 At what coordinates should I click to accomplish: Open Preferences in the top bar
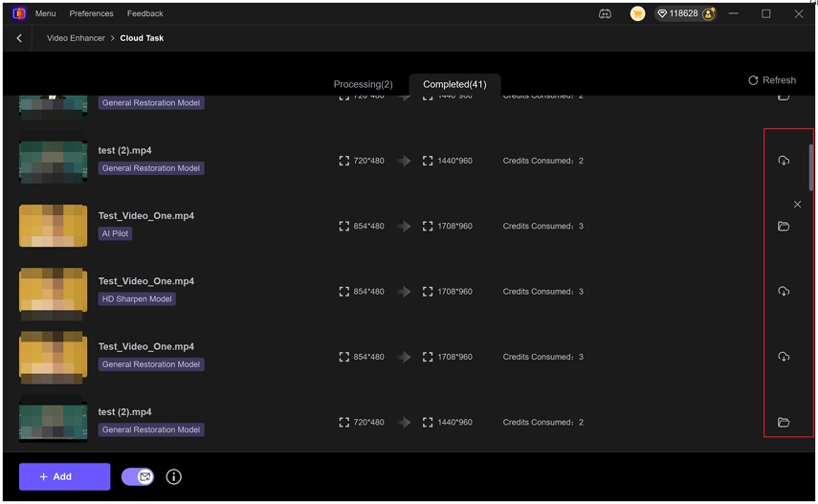pos(91,13)
